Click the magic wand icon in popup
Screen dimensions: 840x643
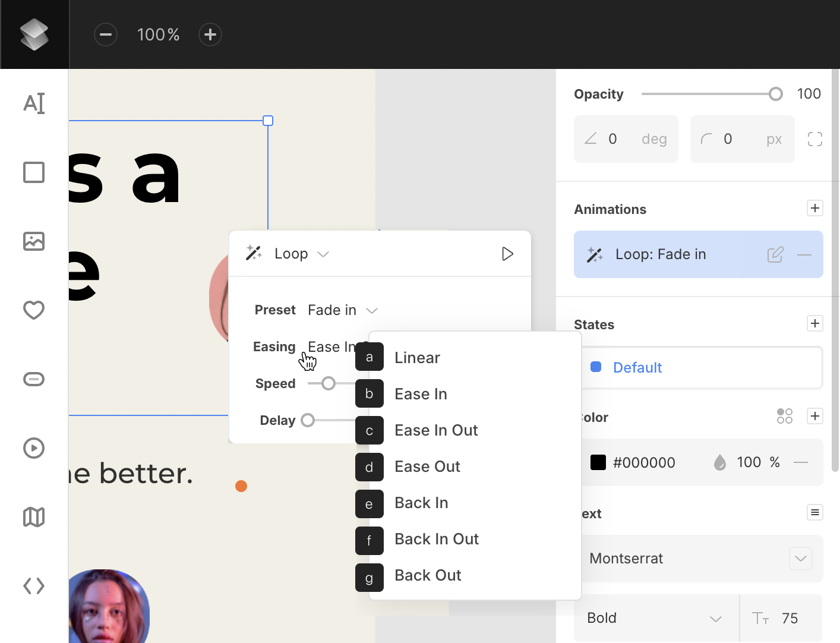coord(254,253)
